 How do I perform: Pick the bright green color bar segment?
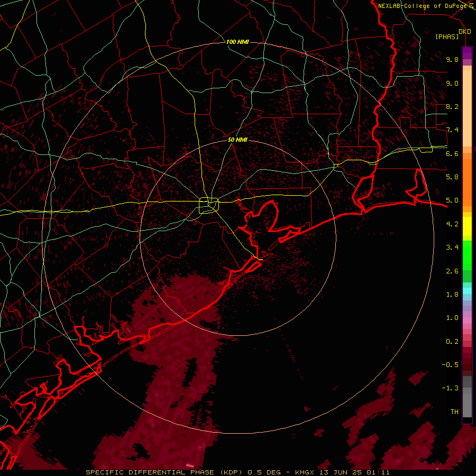pyautogui.click(x=467, y=255)
